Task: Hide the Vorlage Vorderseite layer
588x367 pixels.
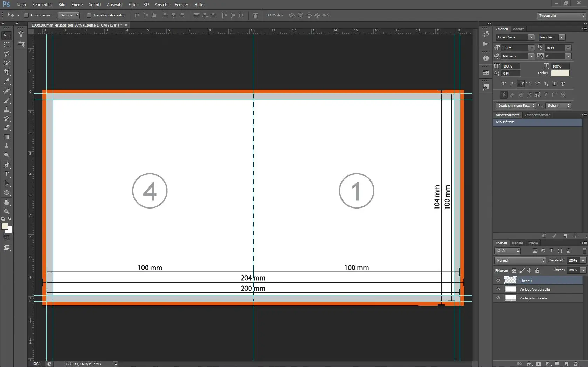Action: pos(498,289)
